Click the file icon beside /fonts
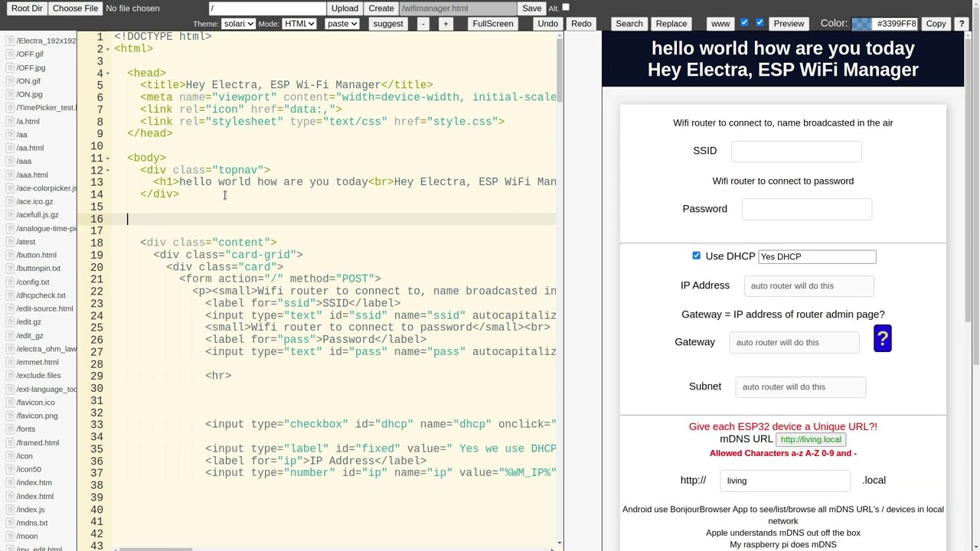 (10, 429)
